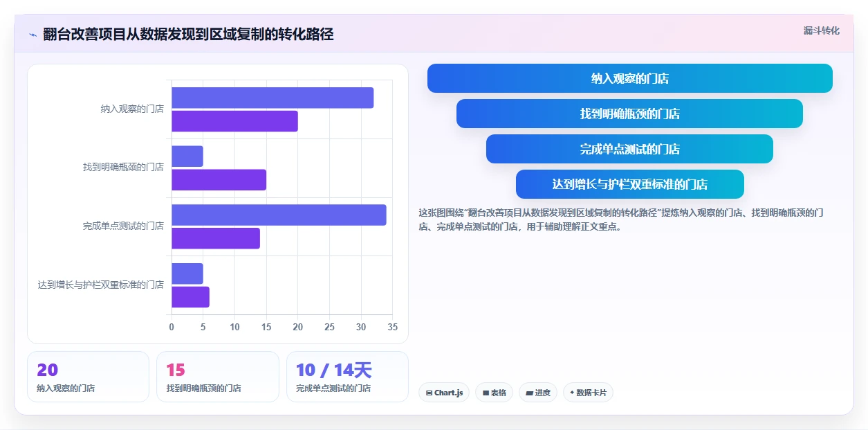Click the description paragraph below the funnel
Viewport: 868px width, 430px height.
[620, 220]
